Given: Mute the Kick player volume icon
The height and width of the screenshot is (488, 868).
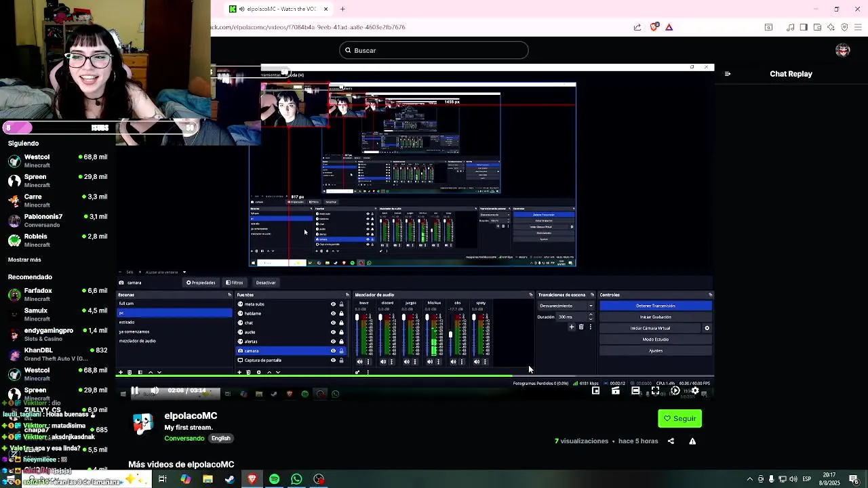Looking at the screenshot, I should click(155, 390).
